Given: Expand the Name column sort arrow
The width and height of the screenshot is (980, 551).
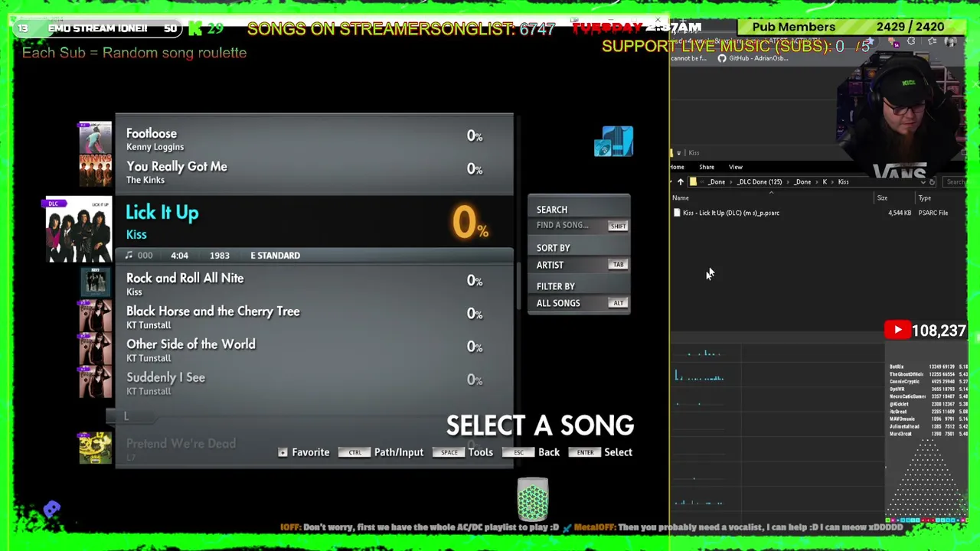Looking at the screenshot, I should tap(771, 193).
